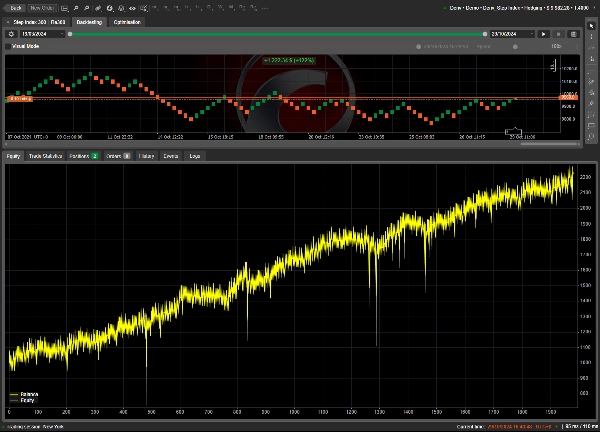Click the end handle of date range slider
This screenshot has width=600, height=432.
pyautogui.click(x=485, y=34)
